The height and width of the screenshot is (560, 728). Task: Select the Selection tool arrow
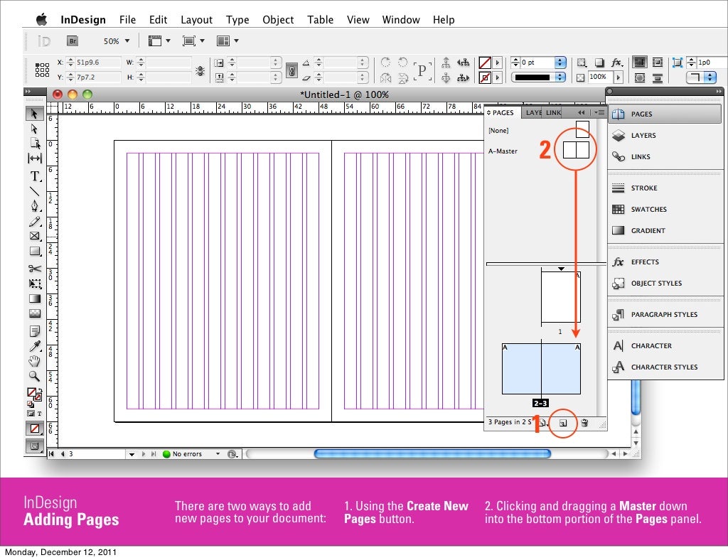34,113
